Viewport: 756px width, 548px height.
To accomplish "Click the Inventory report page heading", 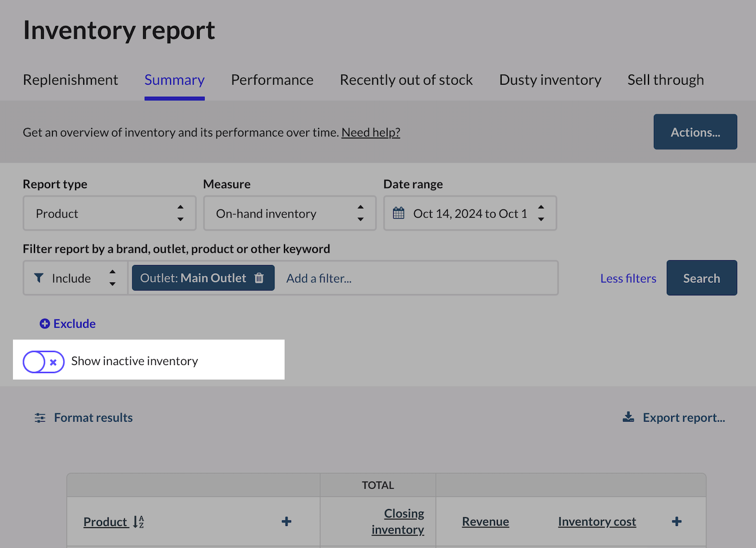I will (119, 30).
